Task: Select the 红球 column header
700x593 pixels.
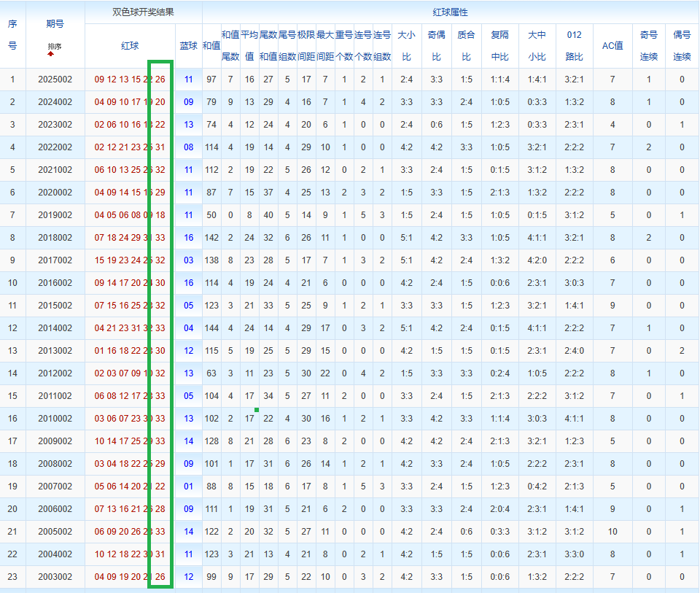Action: click(129, 46)
